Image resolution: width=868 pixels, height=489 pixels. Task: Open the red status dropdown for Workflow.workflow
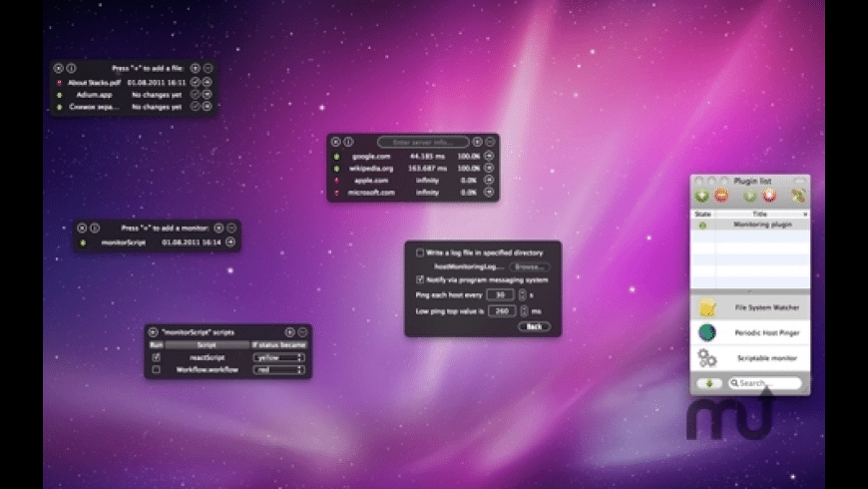tap(278, 369)
